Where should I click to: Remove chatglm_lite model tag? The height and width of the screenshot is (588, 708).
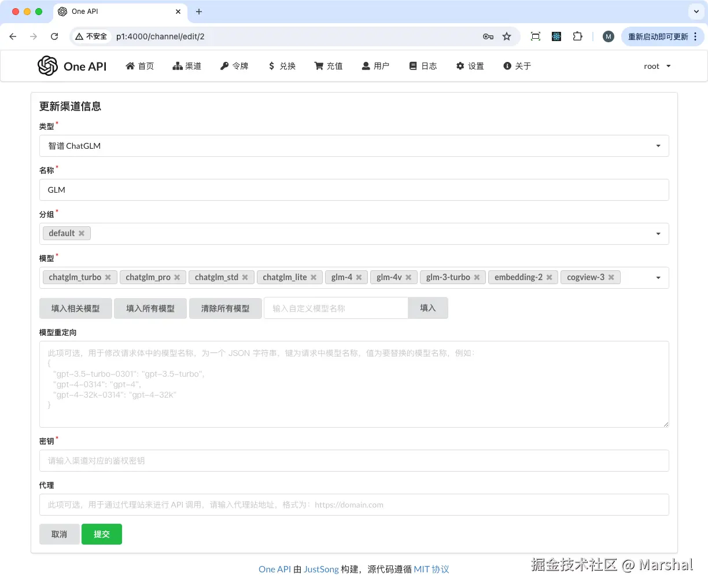point(314,277)
